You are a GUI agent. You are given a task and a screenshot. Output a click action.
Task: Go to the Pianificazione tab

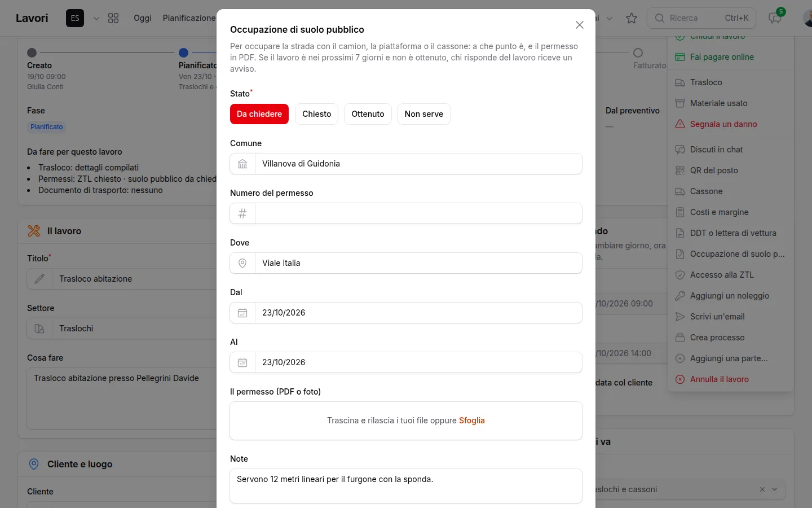point(189,18)
